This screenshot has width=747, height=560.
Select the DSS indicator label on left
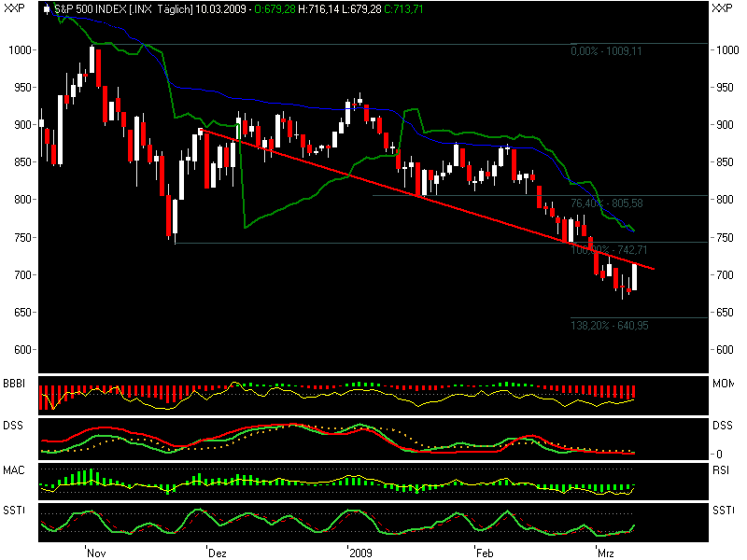tap(11, 425)
